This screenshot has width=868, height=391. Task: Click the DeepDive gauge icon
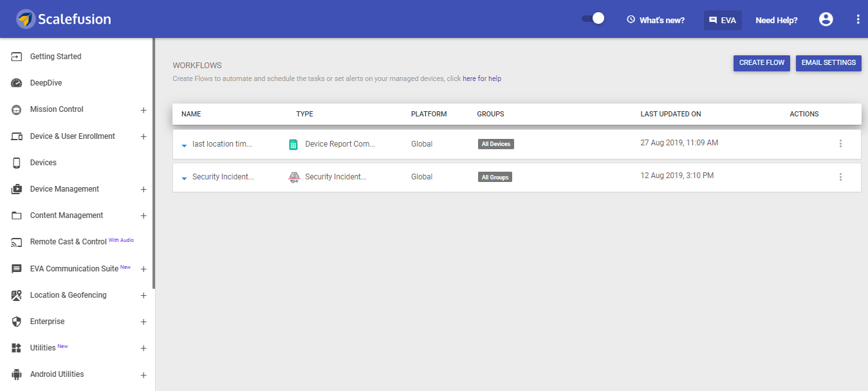[17, 83]
